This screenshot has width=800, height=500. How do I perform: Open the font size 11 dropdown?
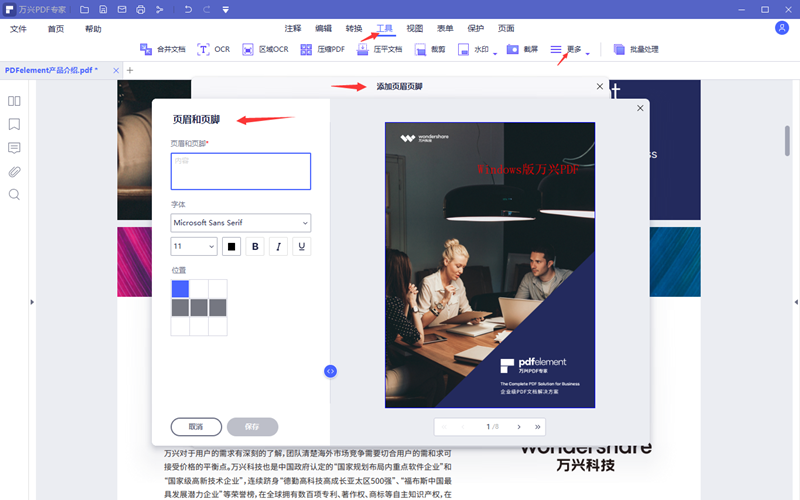(x=194, y=246)
